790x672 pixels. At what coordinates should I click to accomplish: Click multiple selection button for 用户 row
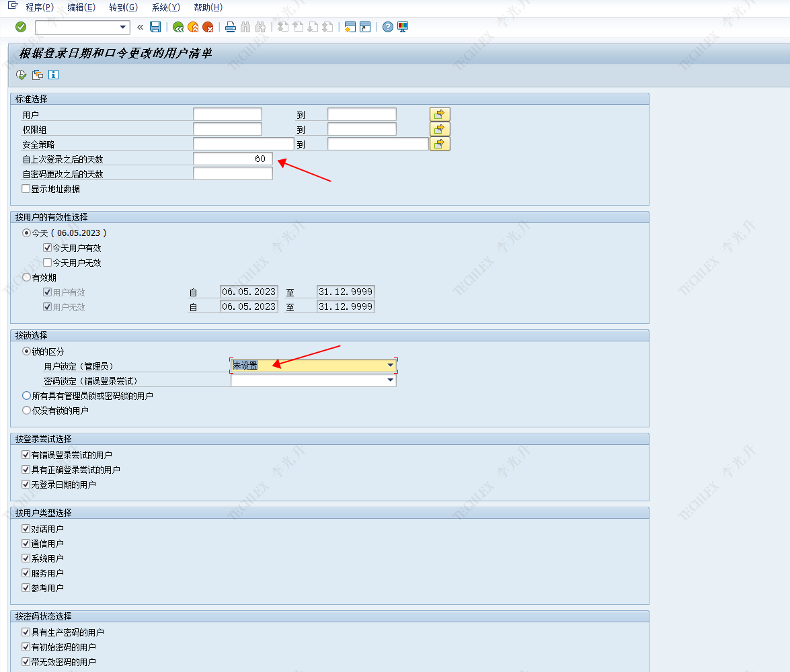coord(440,114)
